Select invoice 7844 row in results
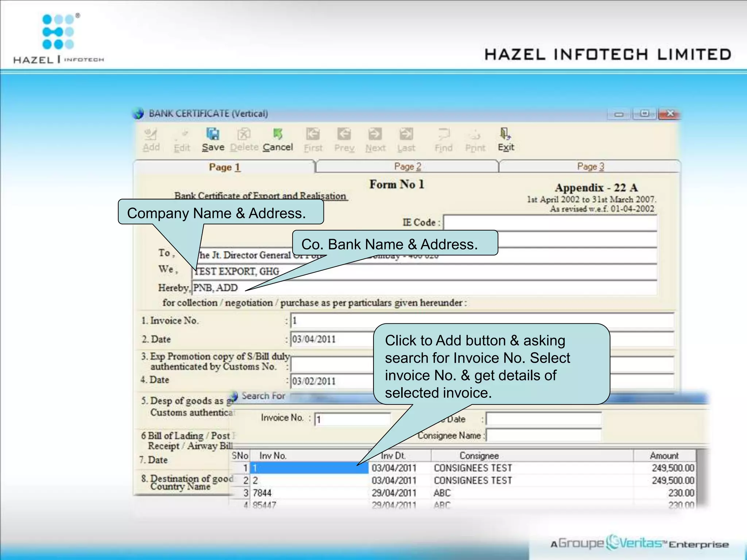747x560 pixels. pyautogui.click(x=310, y=493)
